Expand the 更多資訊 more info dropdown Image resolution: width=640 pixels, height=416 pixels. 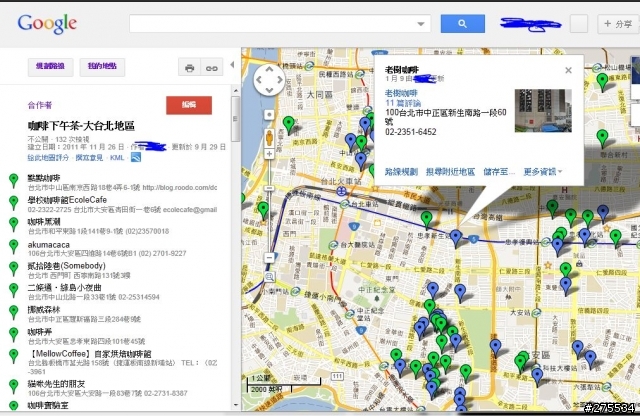tap(542, 172)
